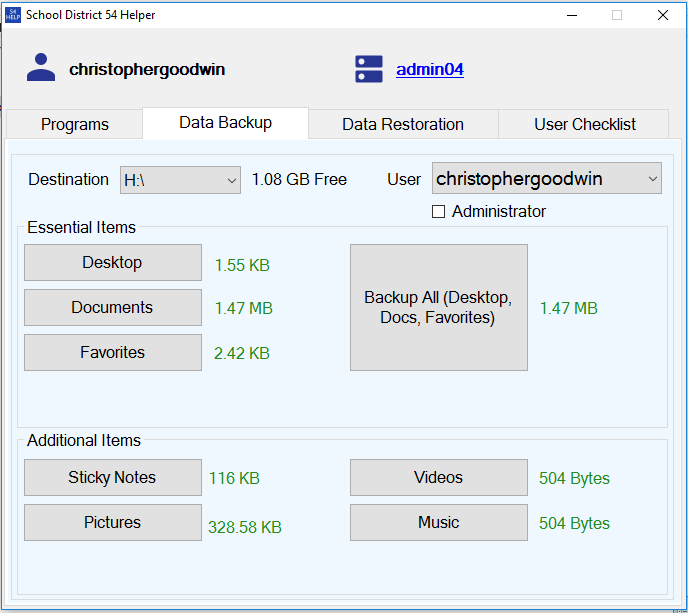Enable the Administrator checkbox
This screenshot has width=688, height=613.
point(438,212)
